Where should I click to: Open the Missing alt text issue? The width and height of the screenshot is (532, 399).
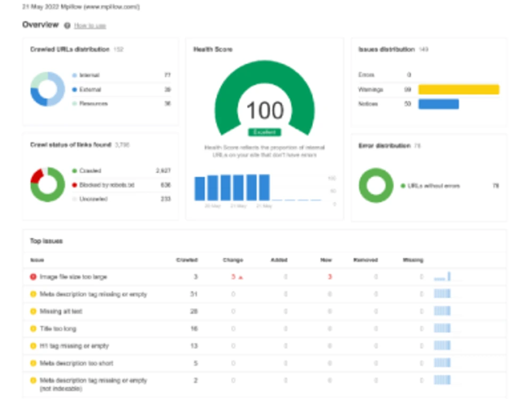point(61,311)
